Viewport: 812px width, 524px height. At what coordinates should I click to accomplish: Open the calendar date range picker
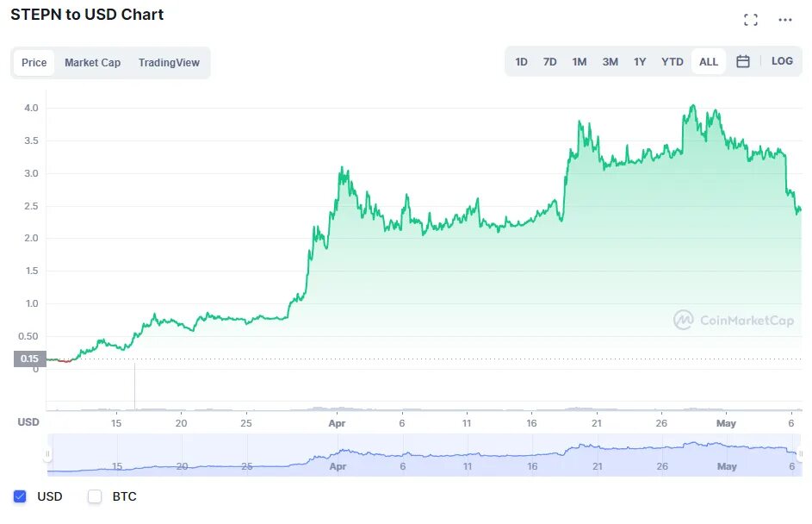[x=742, y=61]
